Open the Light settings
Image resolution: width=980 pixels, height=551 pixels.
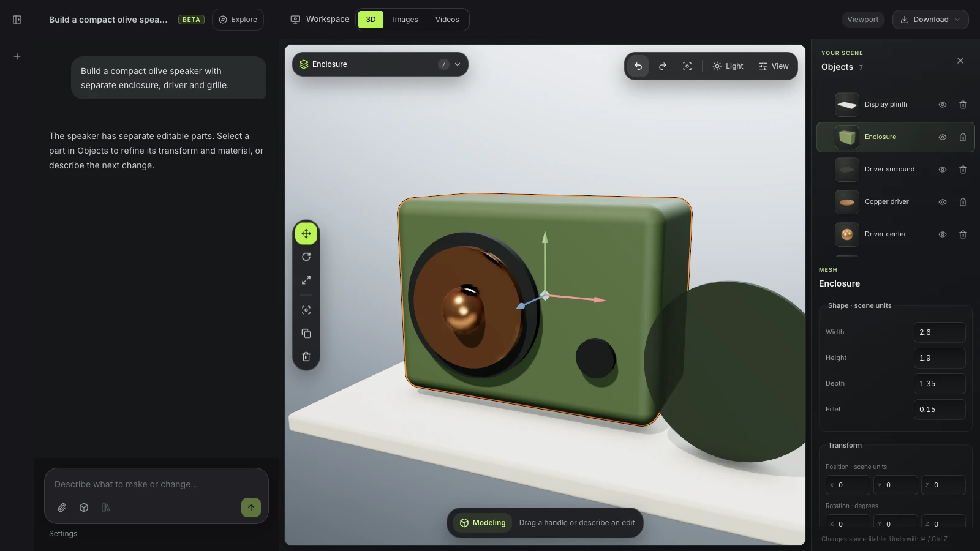(x=728, y=66)
